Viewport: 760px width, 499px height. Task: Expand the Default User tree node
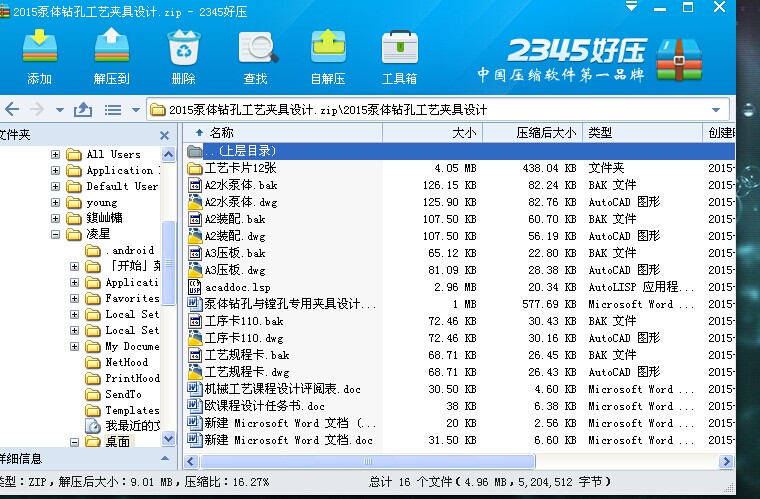click(x=55, y=187)
